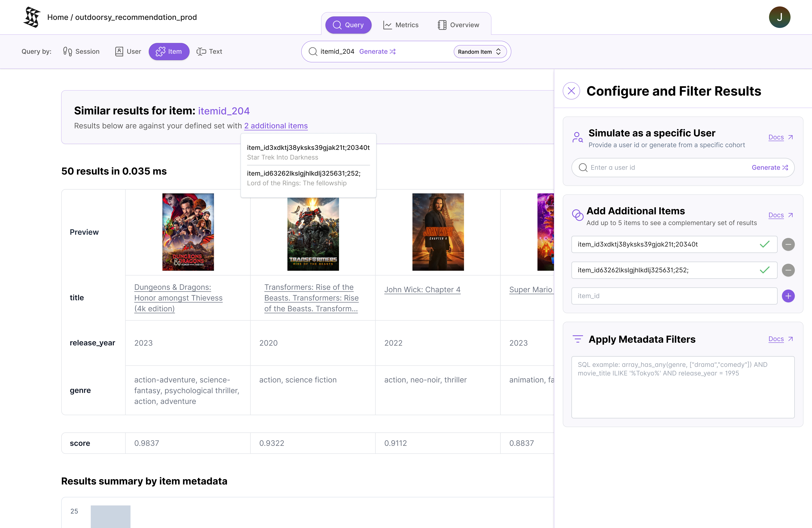The image size is (812, 528).
Task: Switch to the Metrics tab
Action: (401, 25)
